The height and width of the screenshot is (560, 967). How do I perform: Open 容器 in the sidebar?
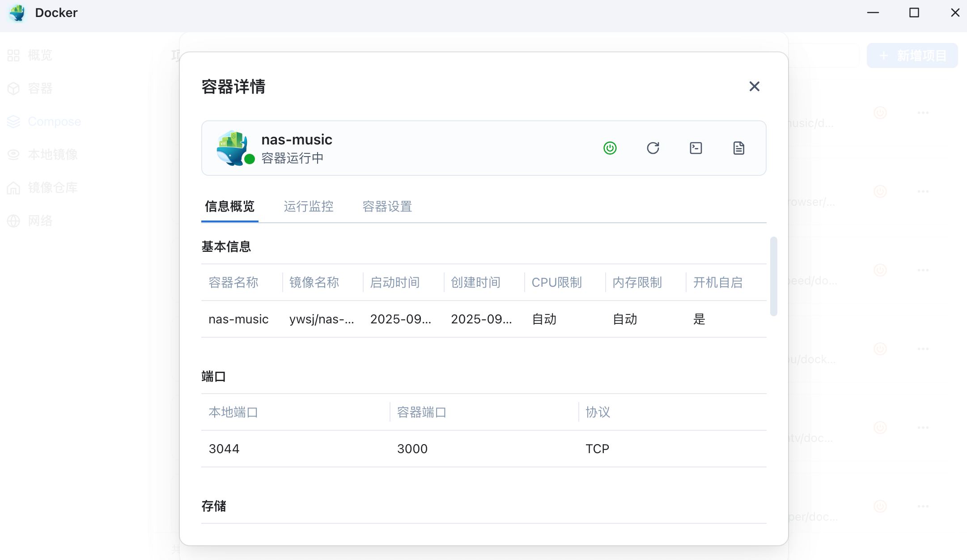[39, 89]
